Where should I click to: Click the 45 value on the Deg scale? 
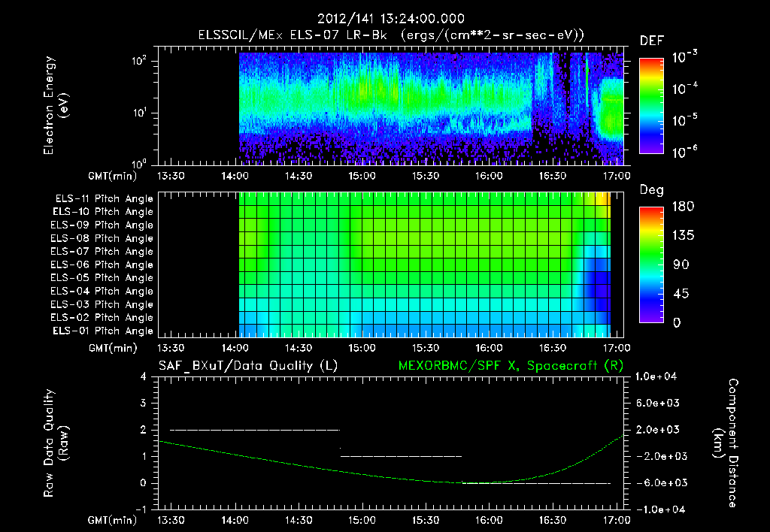tap(681, 294)
